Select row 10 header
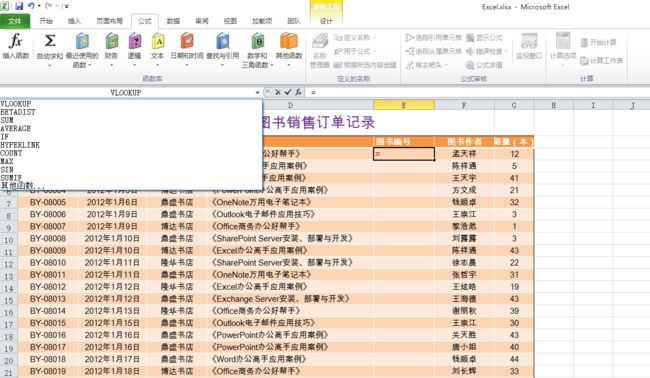Viewport: 650px width, 378px height. pyautogui.click(x=9, y=240)
